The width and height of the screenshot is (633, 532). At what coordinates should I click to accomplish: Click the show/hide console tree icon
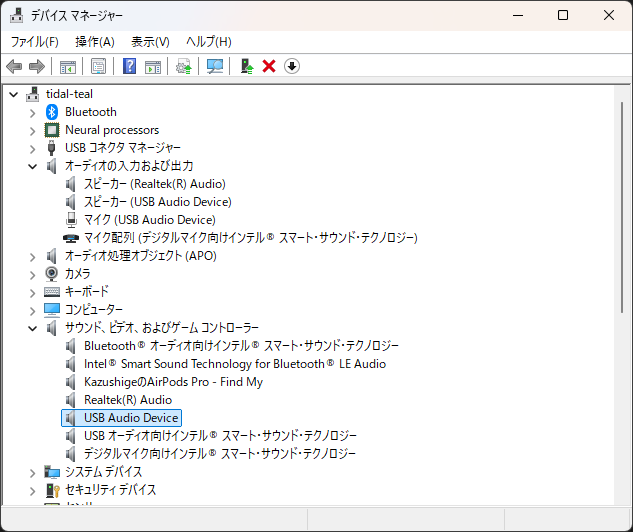tap(68, 67)
